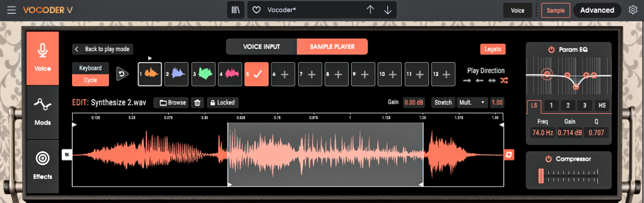Select sample slot 2 with blue waveform
Viewport: 644px width, 203px height.
(x=177, y=74)
